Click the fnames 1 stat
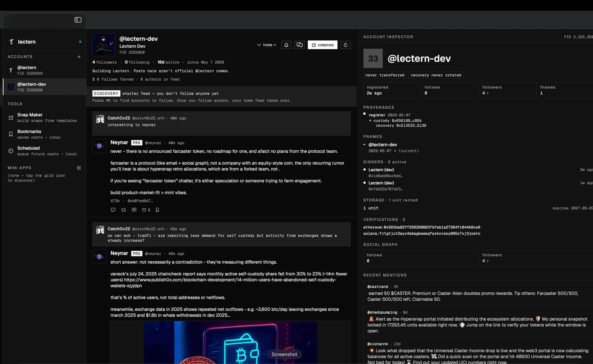The image size is (593, 364). 565,90
